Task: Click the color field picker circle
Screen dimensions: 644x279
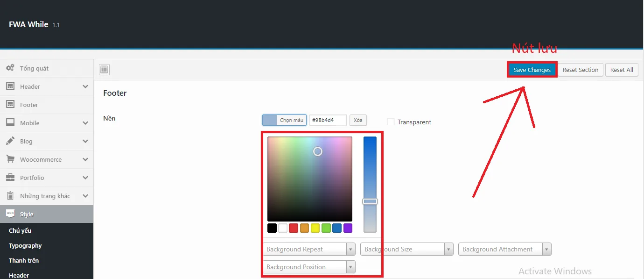Action: click(318, 151)
